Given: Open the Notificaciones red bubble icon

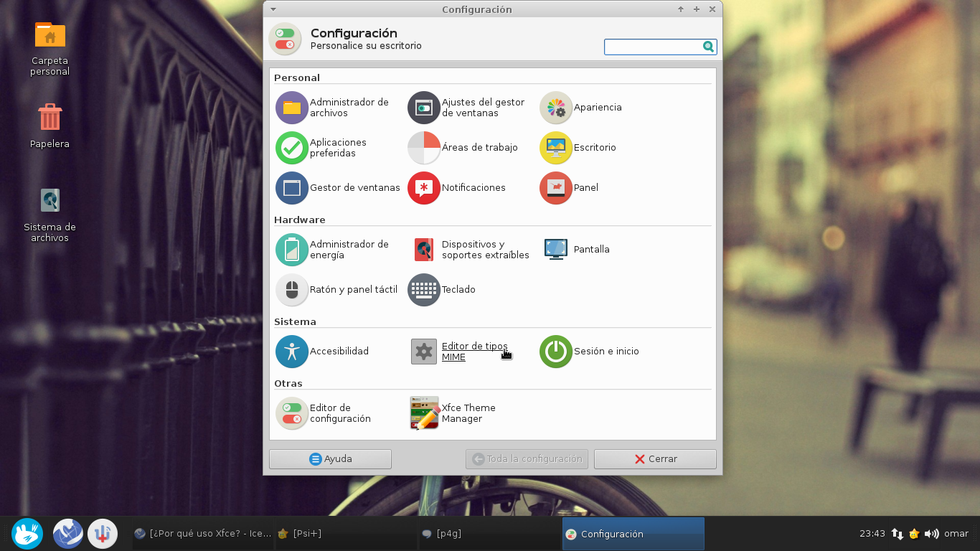Looking at the screenshot, I should [x=424, y=188].
